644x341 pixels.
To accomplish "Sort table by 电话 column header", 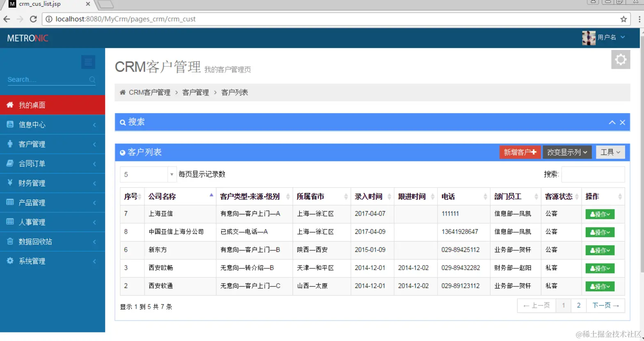I will (464, 196).
